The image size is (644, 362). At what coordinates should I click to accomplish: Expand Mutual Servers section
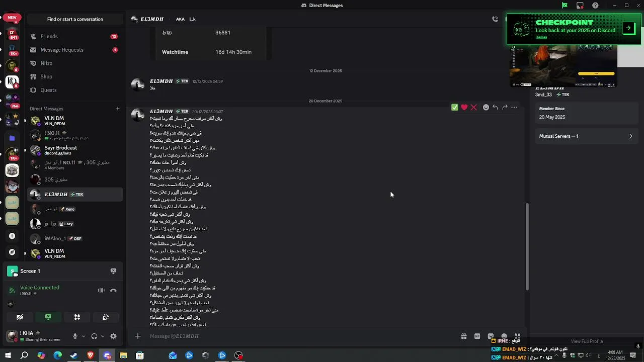586,136
